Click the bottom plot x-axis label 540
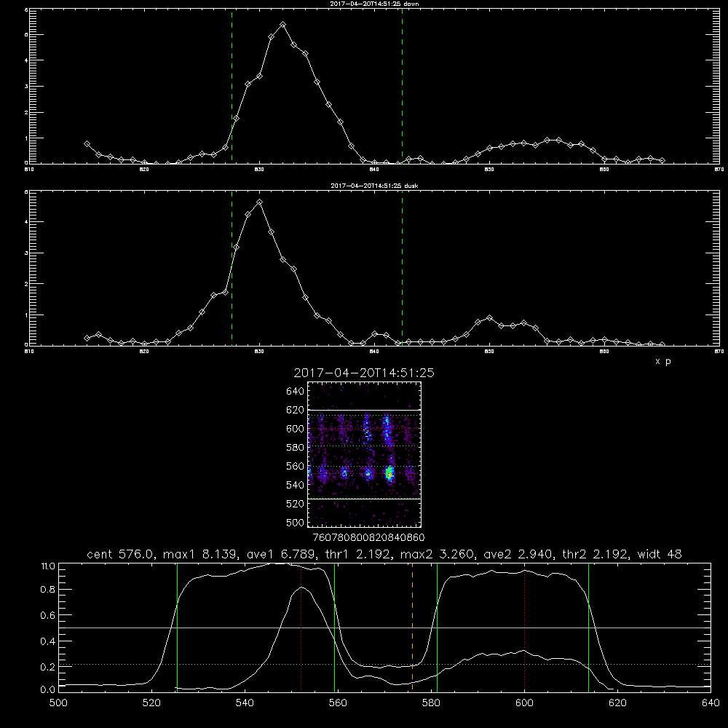This screenshot has width=728, height=728. point(245,703)
